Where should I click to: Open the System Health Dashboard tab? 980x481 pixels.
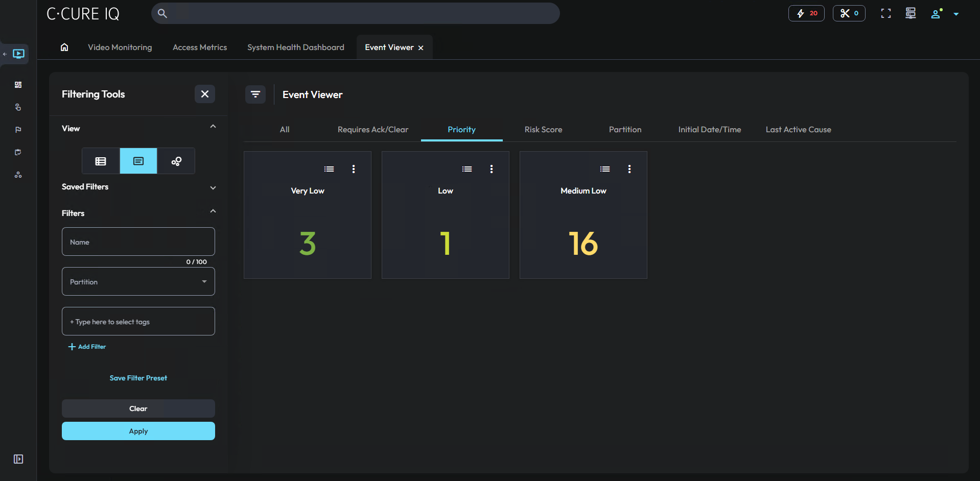click(x=295, y=47)
